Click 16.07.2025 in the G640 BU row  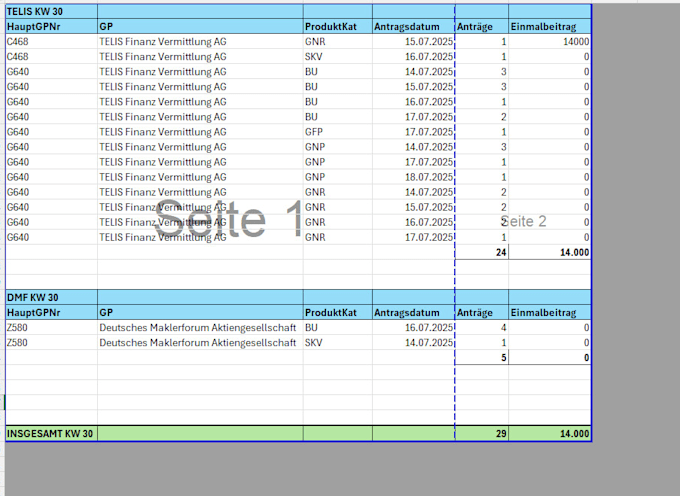tap(413, 102)
